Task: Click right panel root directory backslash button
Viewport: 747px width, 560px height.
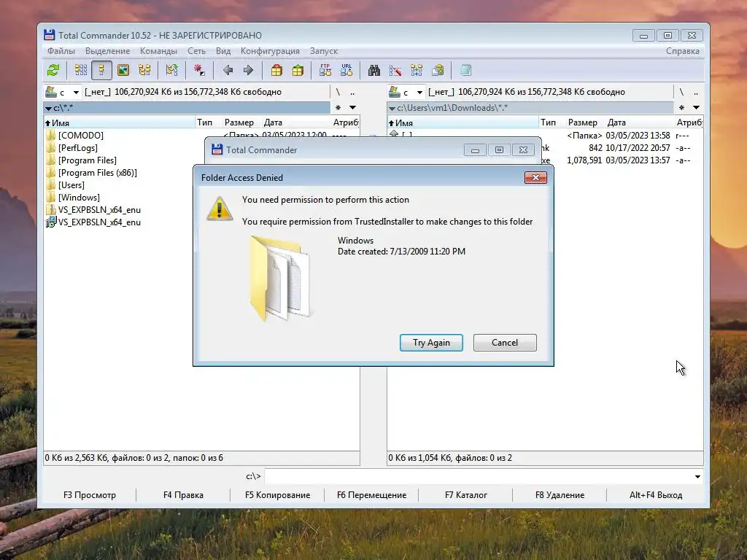Action: [x=681, y=92]
